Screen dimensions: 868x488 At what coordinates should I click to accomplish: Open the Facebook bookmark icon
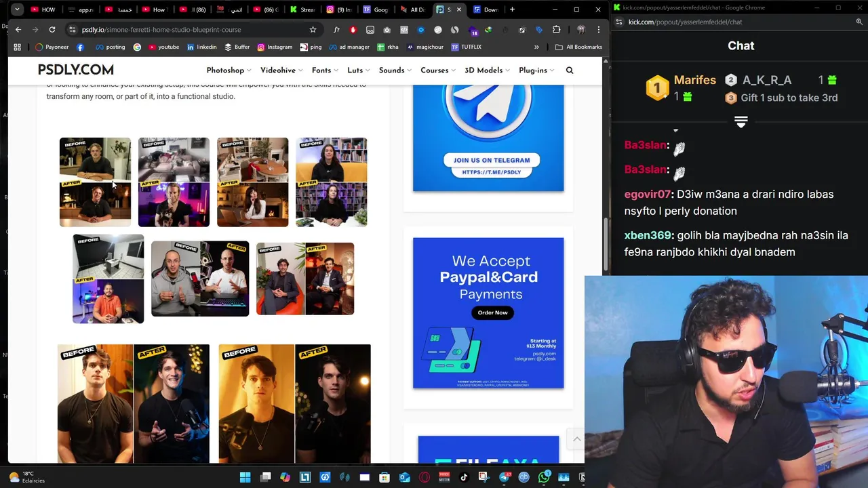click(80, 47)
